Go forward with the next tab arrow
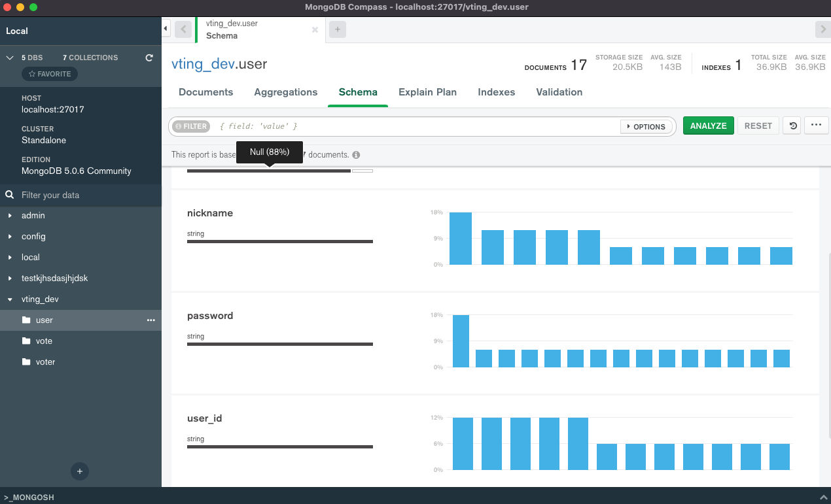Screen dimensions: 831x504 pos(823,29)
